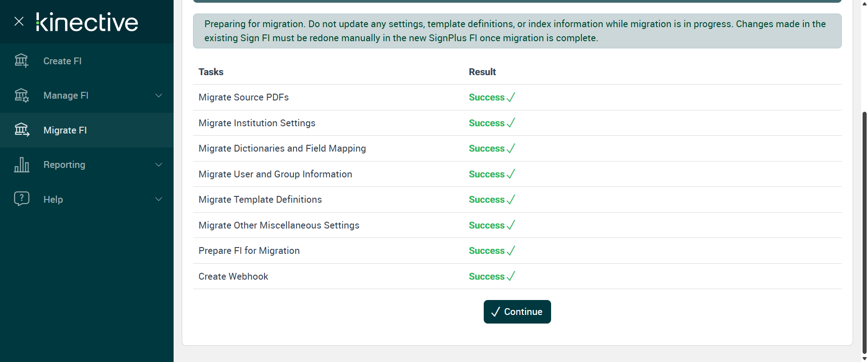Screen dimensions: 868x362
Task: Select the Migrate FI menu item
Action: [65, 130]
